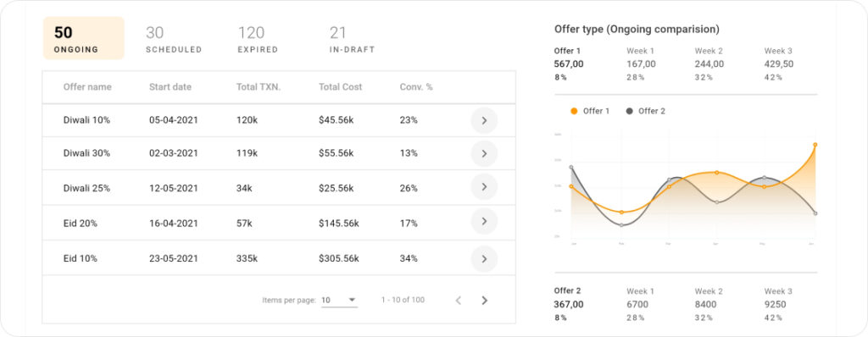The image size is (868, 337).
Task: Sort by Start date column header
Action: point(170,87)
